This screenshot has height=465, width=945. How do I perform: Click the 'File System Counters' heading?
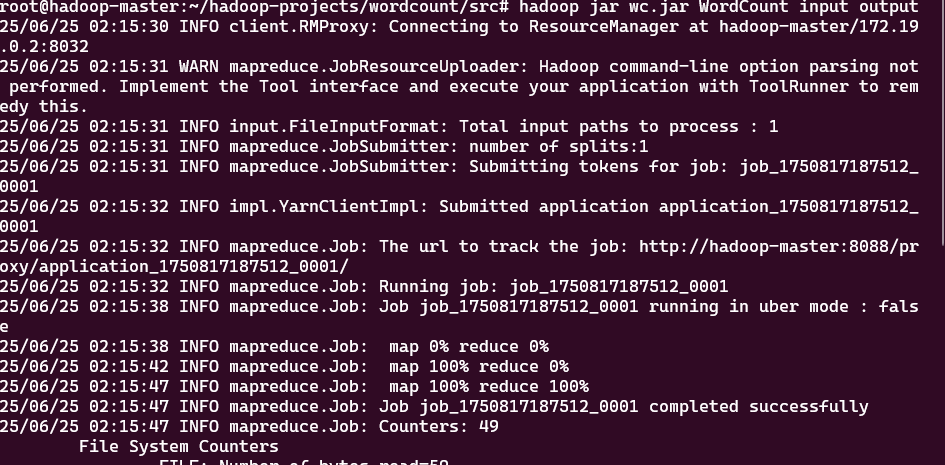(x=179, y=446)
